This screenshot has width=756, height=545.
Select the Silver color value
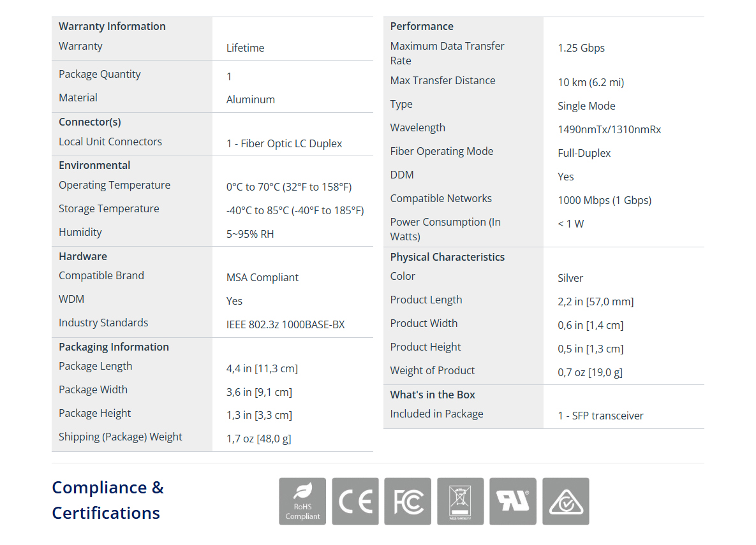click(570, 278)
